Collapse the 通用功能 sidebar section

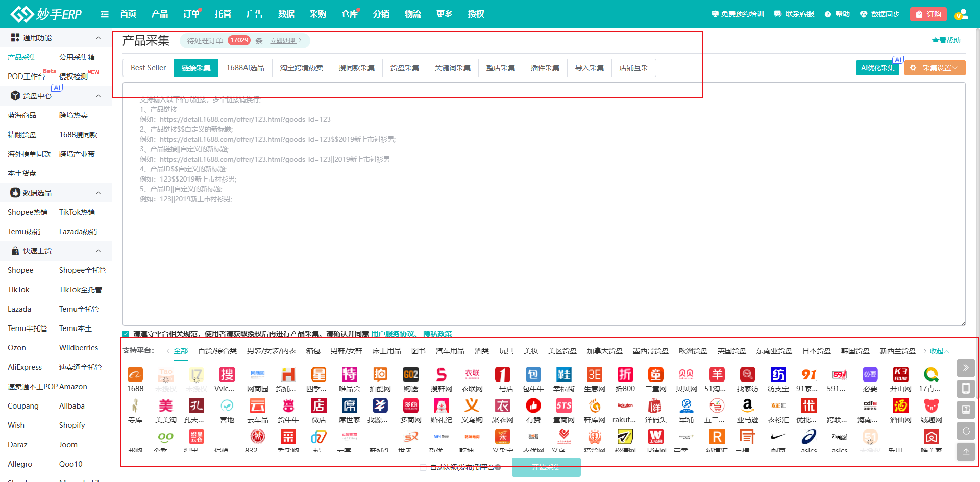(98, 38)
